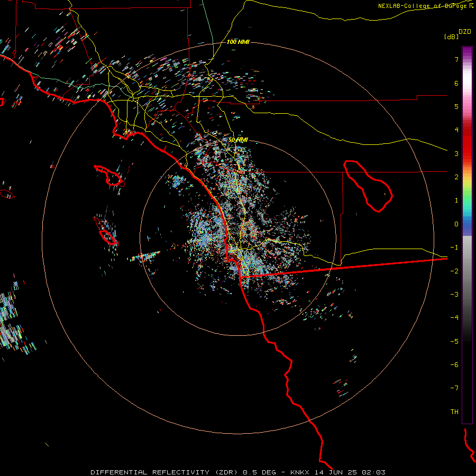Click the 7 value on color scale
The height and width of the screenshot is (476, 476).
pyautogui.click(x=456, y=59)
